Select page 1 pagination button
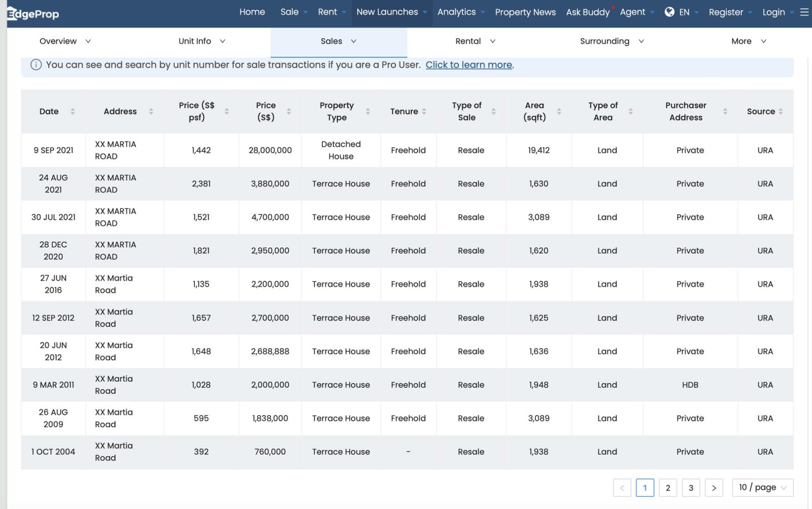Screen dimensions: 812x509 (x=645, y=488)
